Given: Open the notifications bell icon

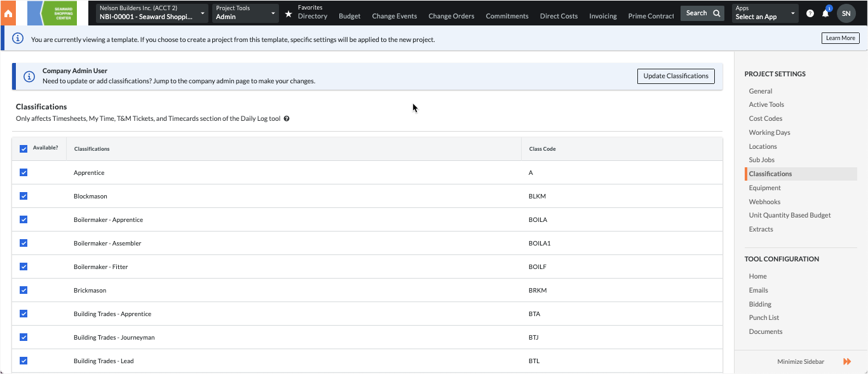Looking at the screenshot, I should (x=825, y=13).
